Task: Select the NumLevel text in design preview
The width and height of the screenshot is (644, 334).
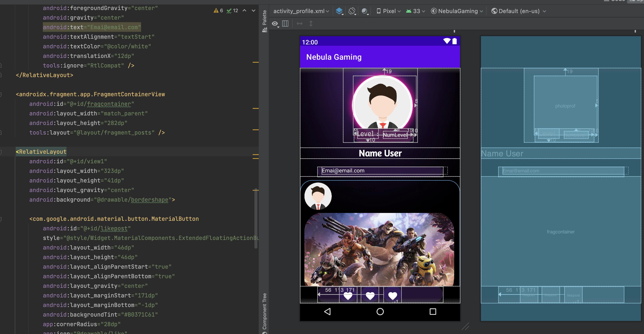Action: click(395, 135)
